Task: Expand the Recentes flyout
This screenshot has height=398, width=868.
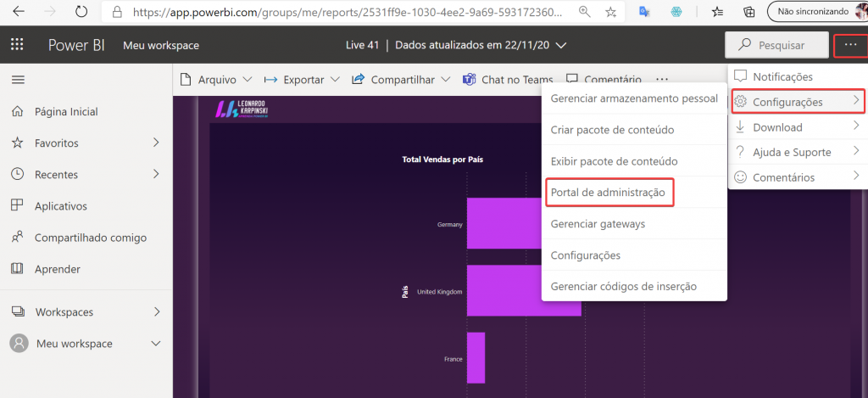Action: (156, 174)
